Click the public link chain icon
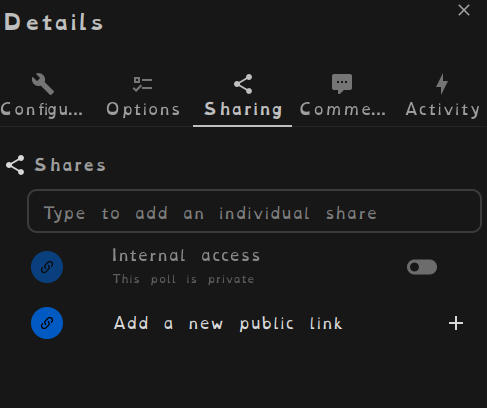Screen dimensions: 487x408 47,323
